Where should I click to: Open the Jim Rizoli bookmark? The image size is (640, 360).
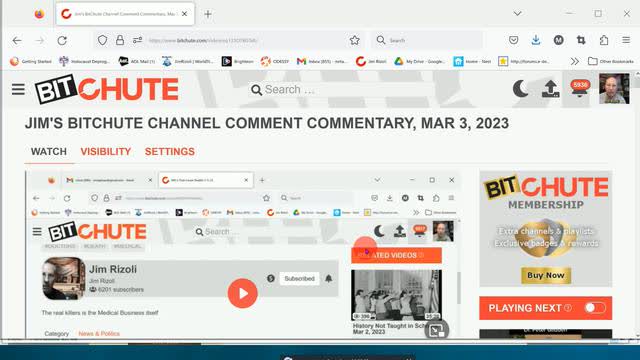coord(371,61)
